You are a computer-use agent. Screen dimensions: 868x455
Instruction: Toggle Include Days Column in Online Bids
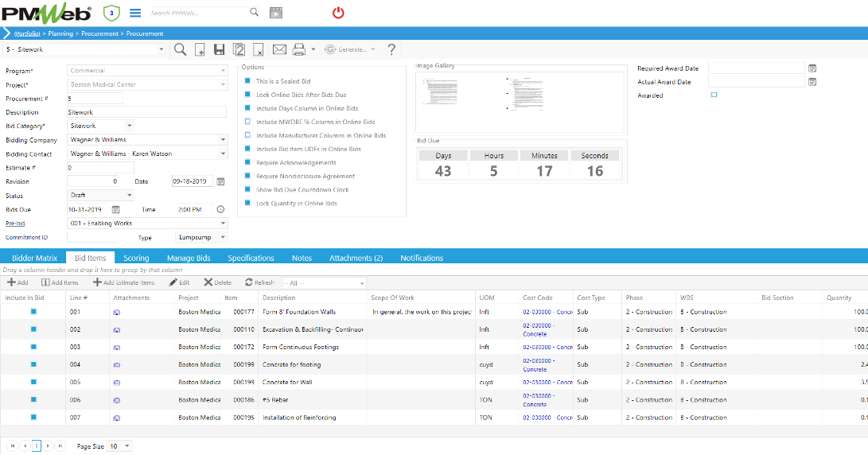[x=247, y=108]
